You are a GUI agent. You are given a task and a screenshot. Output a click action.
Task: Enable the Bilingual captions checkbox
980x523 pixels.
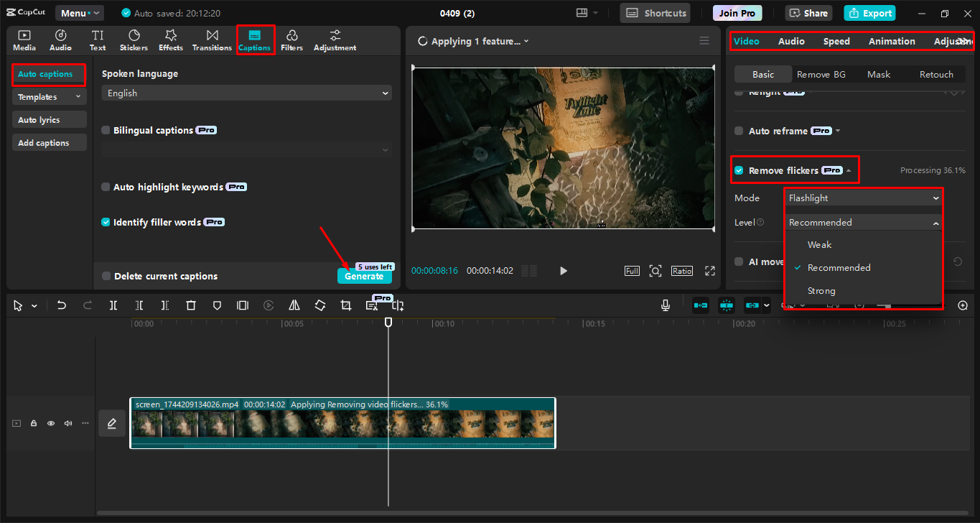click(106, 130)
